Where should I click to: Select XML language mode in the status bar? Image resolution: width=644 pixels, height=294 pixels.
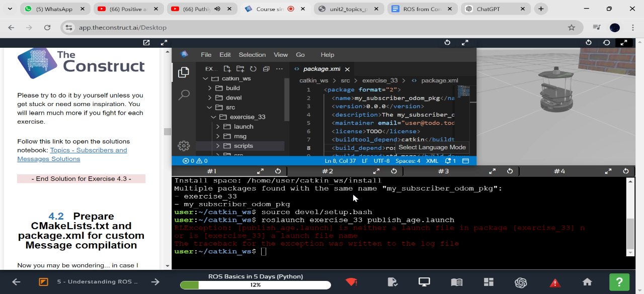coord(432,161)
